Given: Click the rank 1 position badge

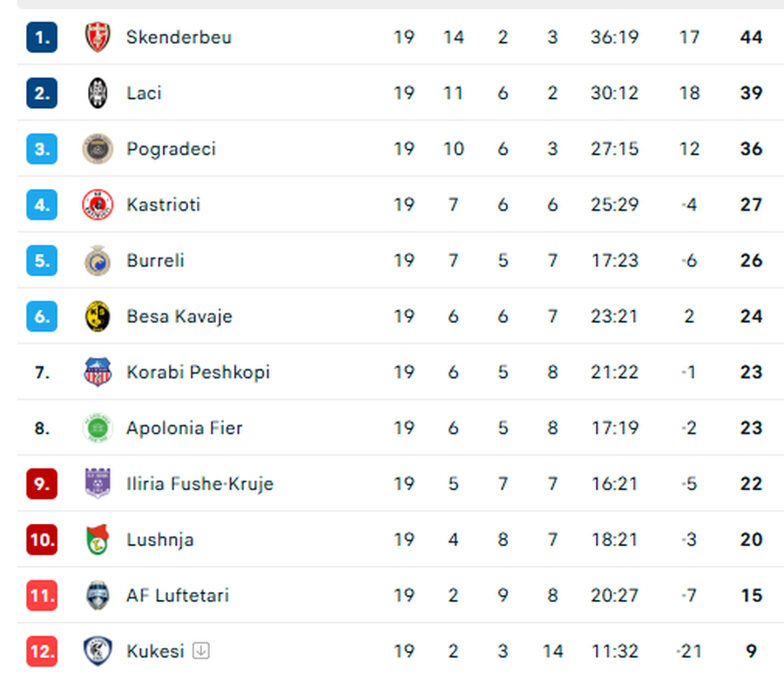Looking at the screenshot, I should coord(42,37).
